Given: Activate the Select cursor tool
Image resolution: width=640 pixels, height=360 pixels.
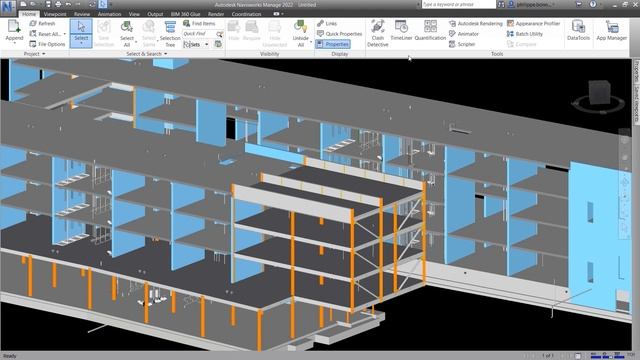Looking at the screenshot, I should point(81,27).
